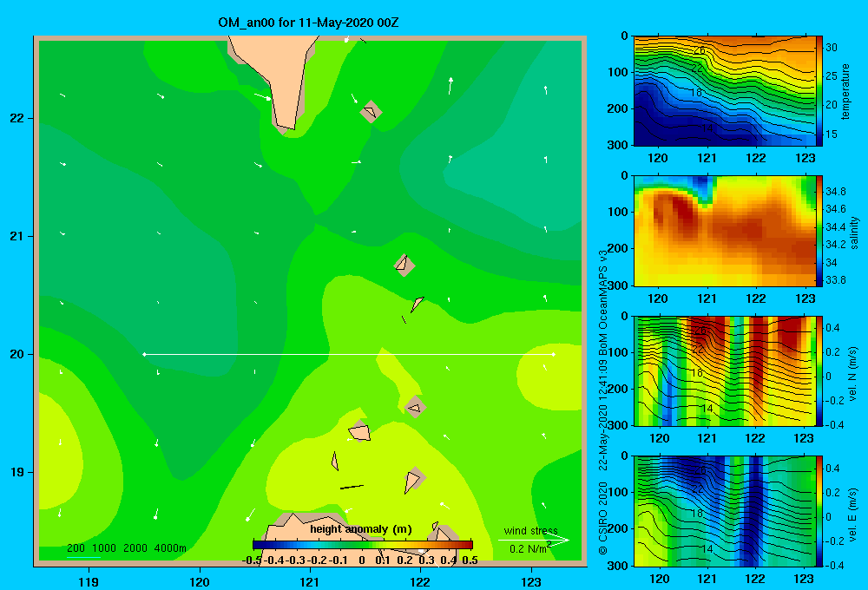Select the height anomaly color scale bar
Screen dimensions: 868x590
(363, 545)
